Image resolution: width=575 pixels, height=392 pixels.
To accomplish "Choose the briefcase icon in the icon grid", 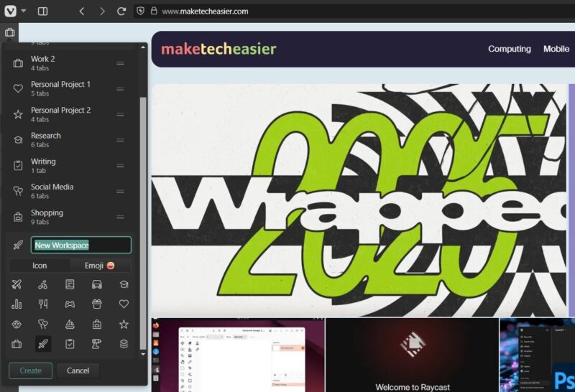I will click(x=17, y=344).
